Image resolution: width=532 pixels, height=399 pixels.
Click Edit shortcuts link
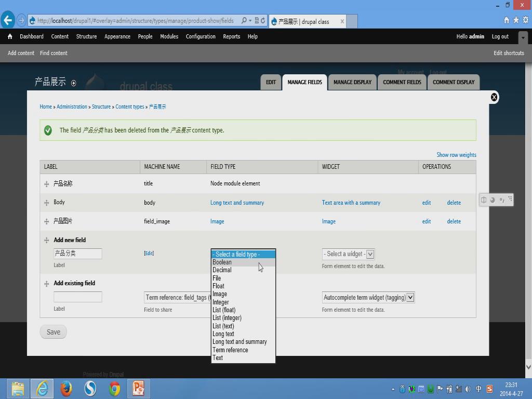click(x=509, y=53)
